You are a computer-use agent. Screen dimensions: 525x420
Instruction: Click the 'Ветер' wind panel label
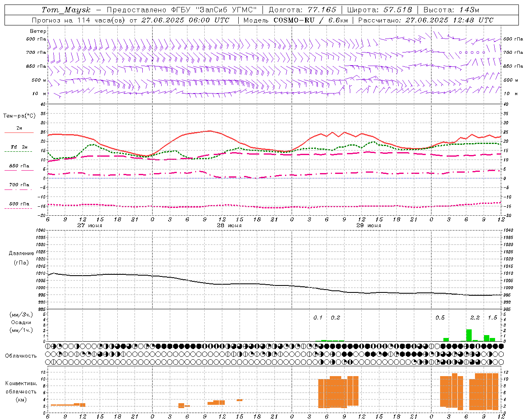click(x=38, y=31)
